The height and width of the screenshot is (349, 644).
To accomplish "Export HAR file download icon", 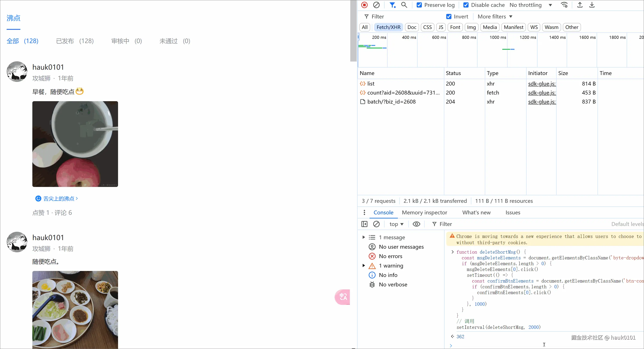I will 592,5.
